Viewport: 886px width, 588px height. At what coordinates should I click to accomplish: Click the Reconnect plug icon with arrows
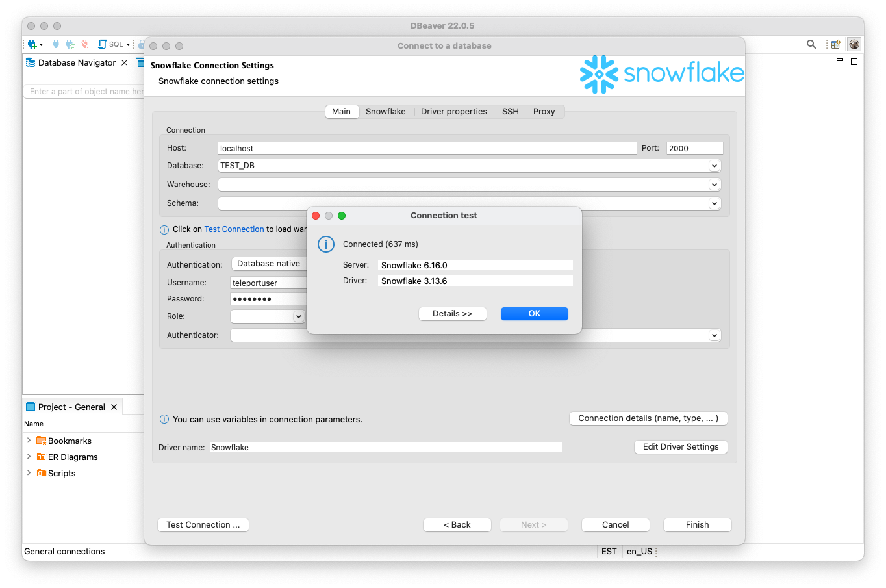pyautogui.click(x=70, y=44)
